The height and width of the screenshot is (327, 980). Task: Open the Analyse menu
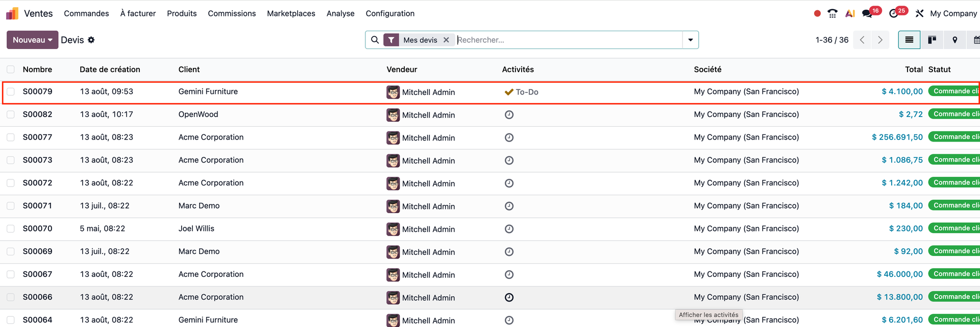(x=340, y=13)
